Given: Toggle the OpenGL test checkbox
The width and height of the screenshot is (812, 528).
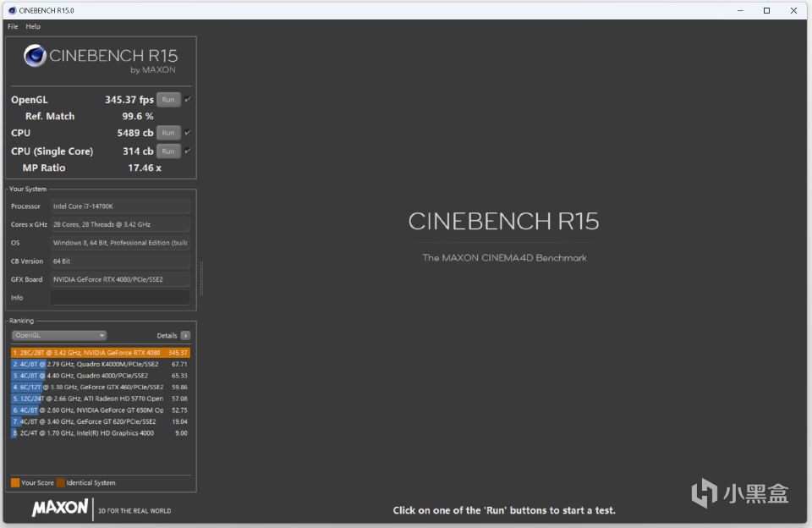Looking at the screenshot, I should coord(188,100).
